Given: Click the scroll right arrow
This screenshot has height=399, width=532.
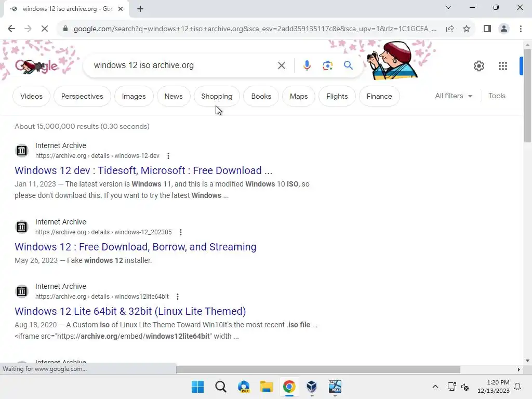Looking at the screenshot, I should [519, 369].
